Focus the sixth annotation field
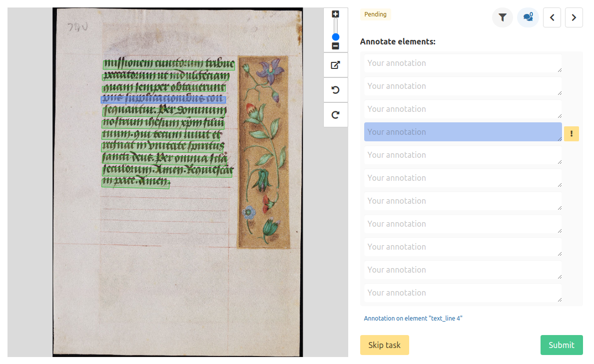 463,178
